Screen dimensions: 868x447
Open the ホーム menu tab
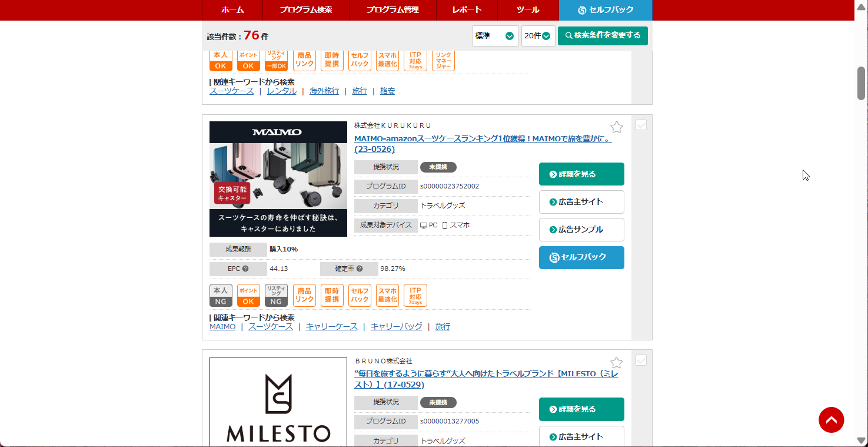(x=232, y=10)
